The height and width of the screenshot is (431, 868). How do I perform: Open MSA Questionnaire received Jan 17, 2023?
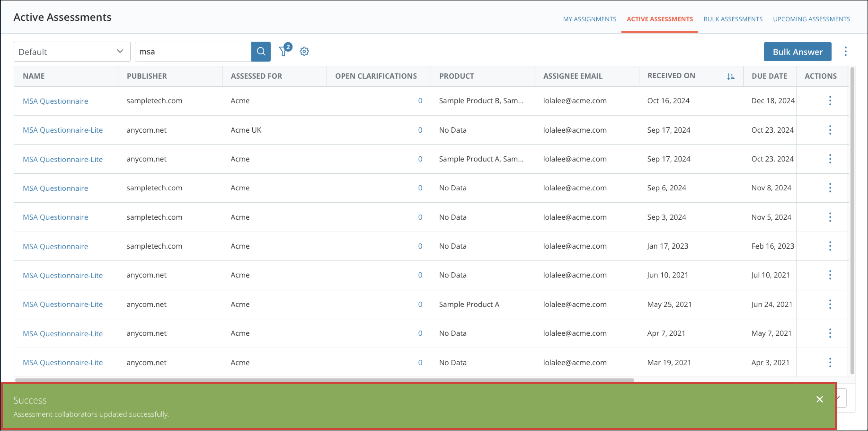tap(55, 247)
